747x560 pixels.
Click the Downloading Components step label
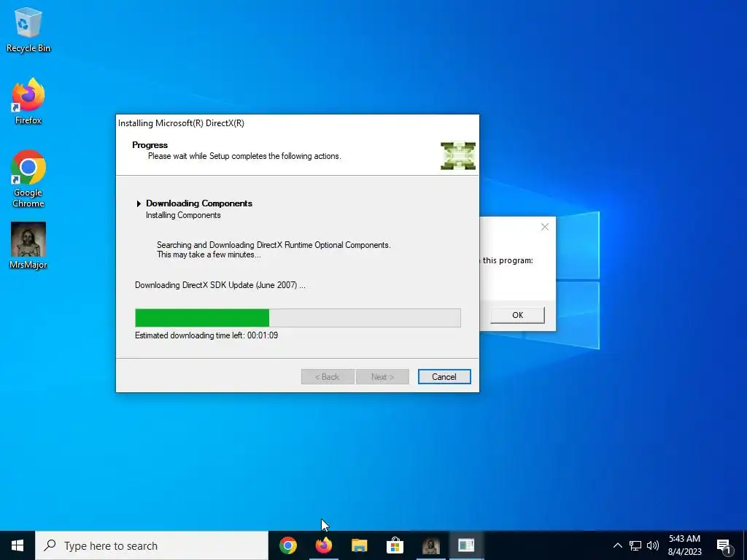coord(199,203)
